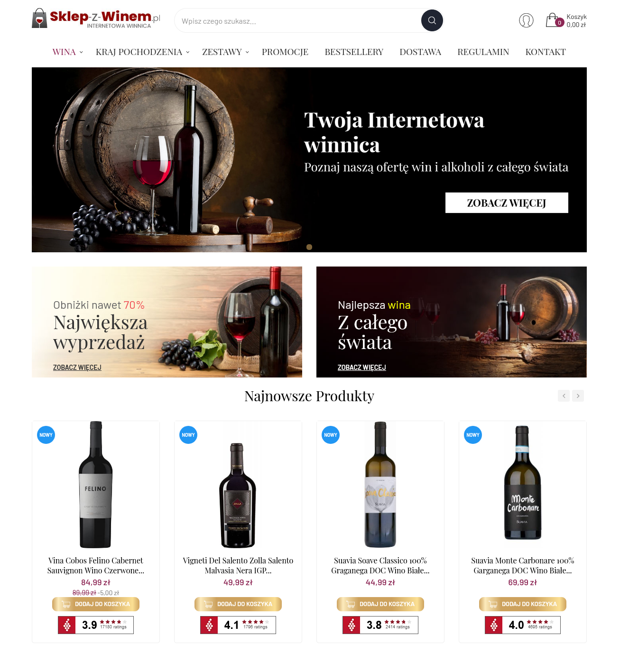620x672 pixels.
Task: Expand the ZESTAWY dropdown menu
Action: [225, 52]
